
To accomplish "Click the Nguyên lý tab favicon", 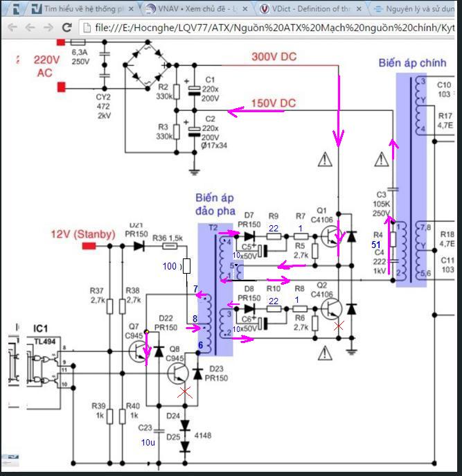I will [378, 9].
